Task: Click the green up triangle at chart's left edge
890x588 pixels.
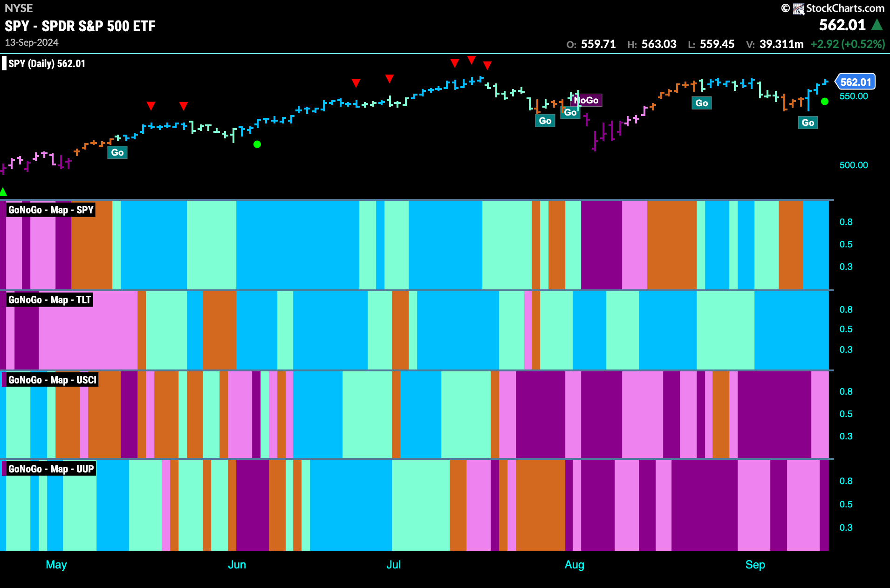Action: pos(3,191)
